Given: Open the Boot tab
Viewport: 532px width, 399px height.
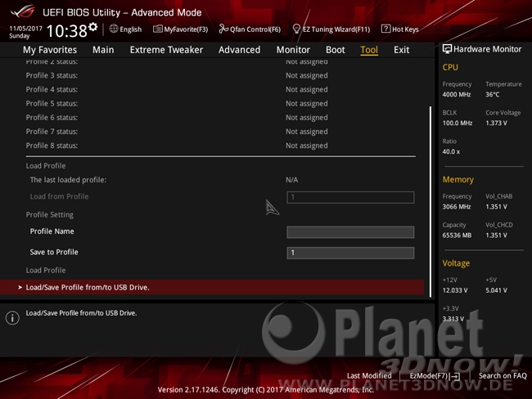Looking at the screenshot, I should (x=336, y=50).
